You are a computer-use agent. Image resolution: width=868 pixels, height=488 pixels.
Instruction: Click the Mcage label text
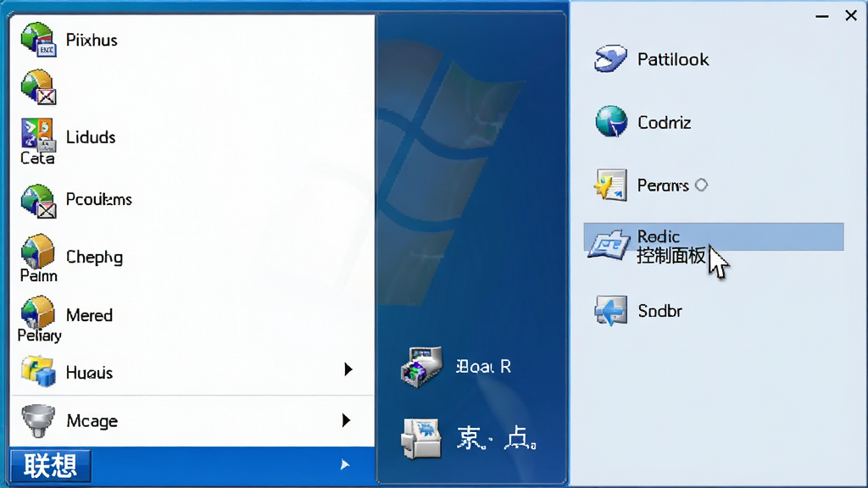(x=92, y=421)
